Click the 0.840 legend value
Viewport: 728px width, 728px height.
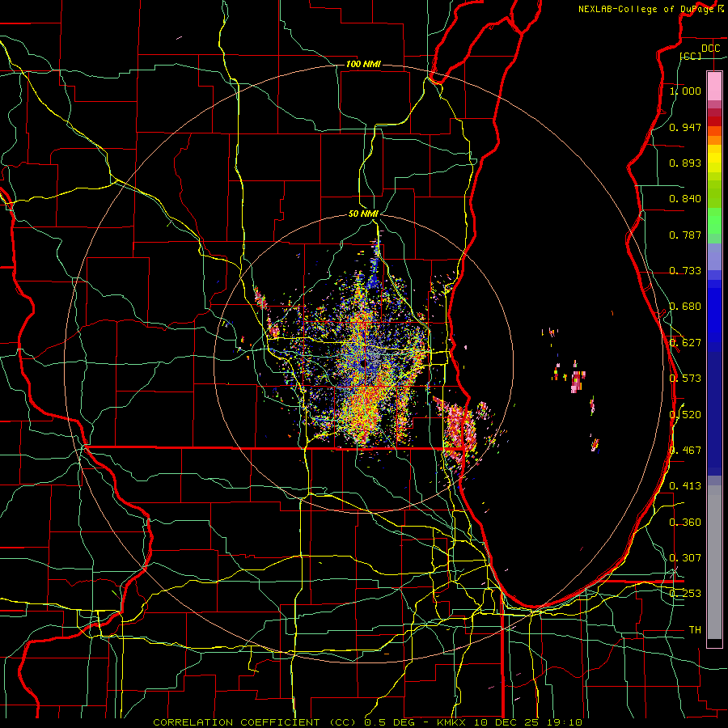pos(685,199)
